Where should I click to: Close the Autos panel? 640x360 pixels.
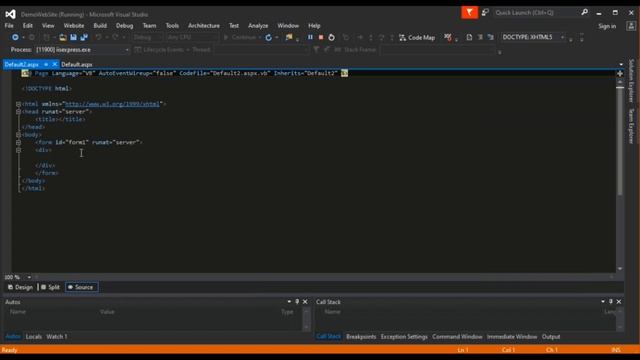[305, 302]
